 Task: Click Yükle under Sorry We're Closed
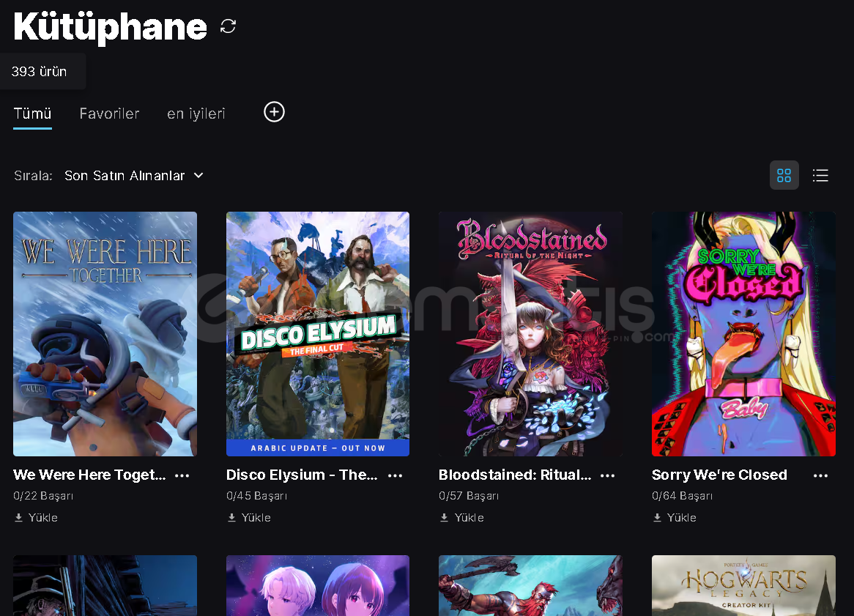[x=675, y=517]
